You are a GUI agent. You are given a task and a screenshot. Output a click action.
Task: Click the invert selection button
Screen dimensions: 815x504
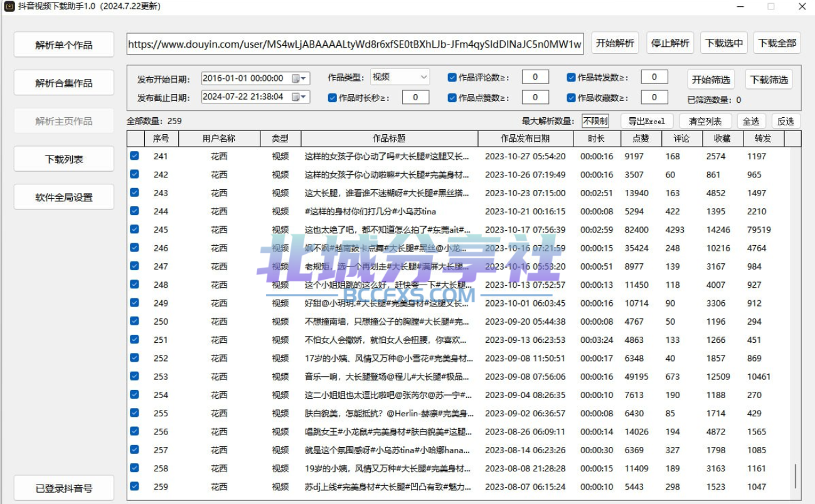pos(786,121)
